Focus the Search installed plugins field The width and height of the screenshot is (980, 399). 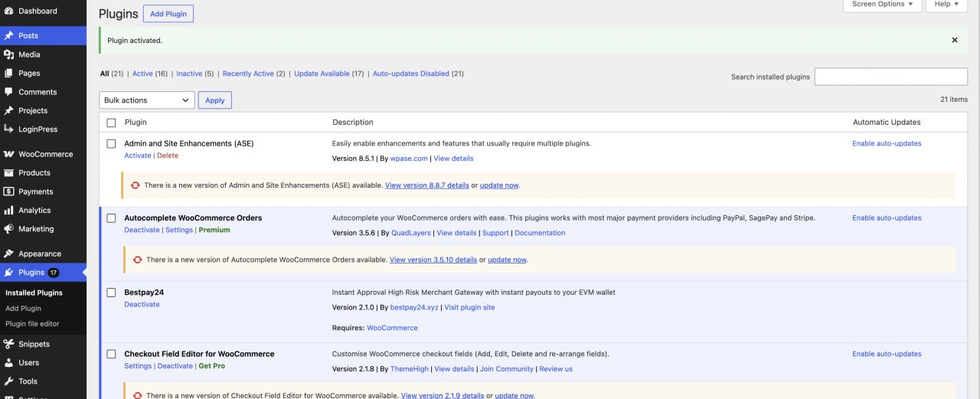click(891, 77)
